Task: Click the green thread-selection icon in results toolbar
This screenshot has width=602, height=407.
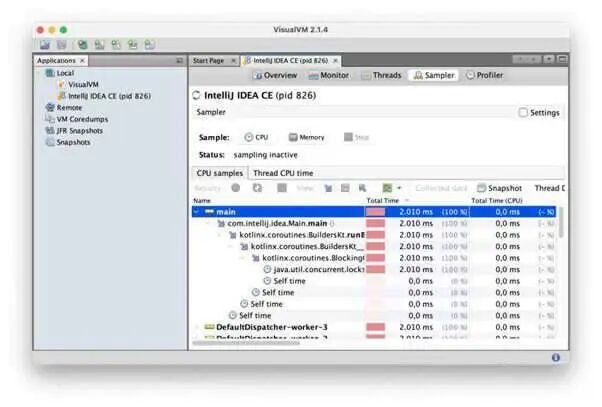Action: click(x=387, y=188)
